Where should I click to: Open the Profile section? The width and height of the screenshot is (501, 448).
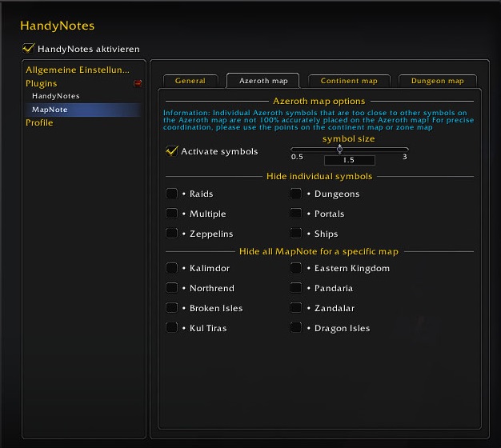point(39,123)
